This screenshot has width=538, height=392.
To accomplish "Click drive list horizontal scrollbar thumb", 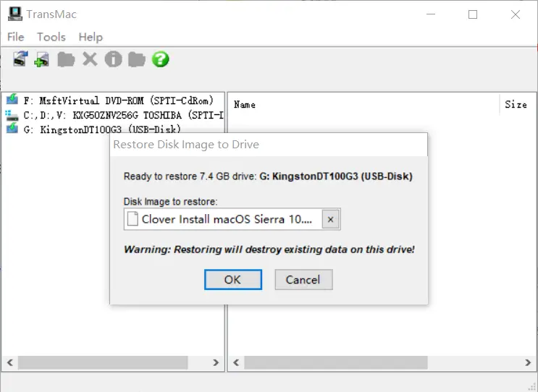I will 103,362.
